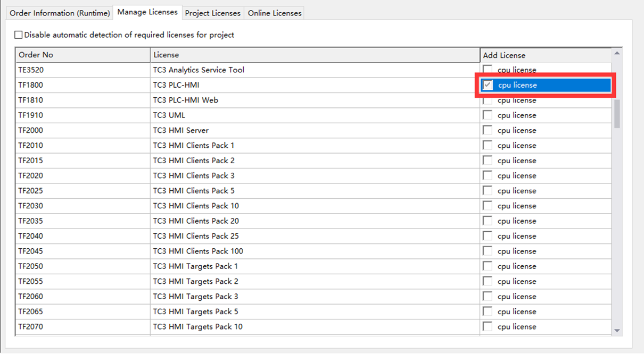Enable cpu license for TC3 HMI Clients Pack 3
This screenshot has height=354, width=644.
coord(488,175)
